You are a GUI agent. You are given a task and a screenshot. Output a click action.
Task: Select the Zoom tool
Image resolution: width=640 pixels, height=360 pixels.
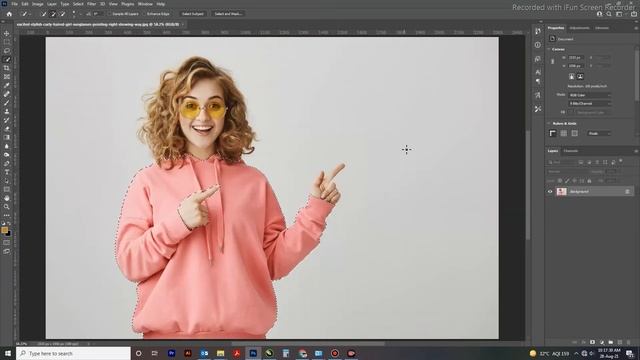point(7,207)
